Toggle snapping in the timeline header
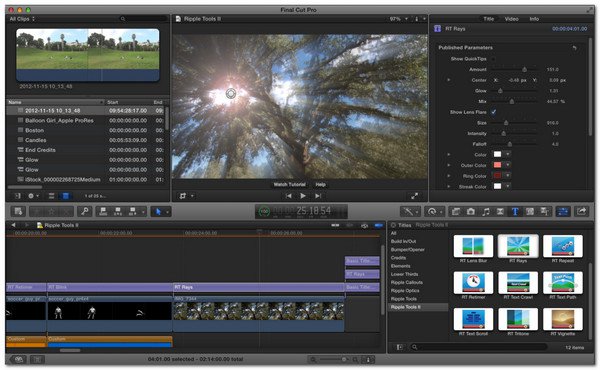Viewport: 600px width, 370px height. pos(378,225)
